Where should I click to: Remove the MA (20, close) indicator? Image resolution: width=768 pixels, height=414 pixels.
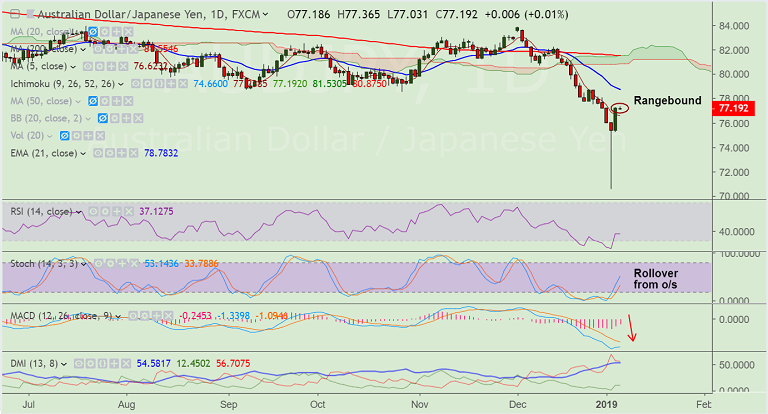pos(128,32)
